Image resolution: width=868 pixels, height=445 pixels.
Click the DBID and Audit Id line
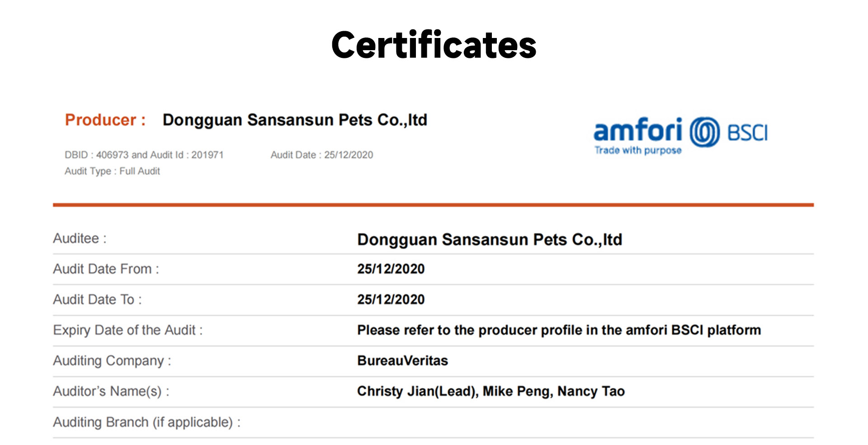point(144,155)
